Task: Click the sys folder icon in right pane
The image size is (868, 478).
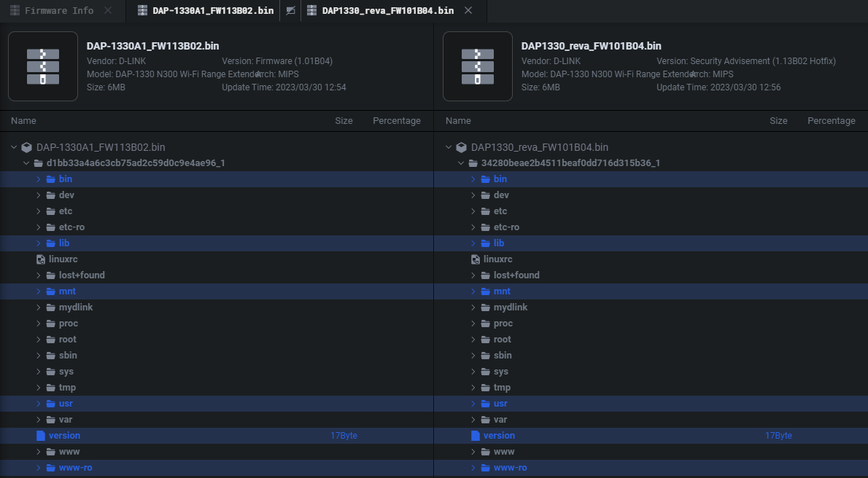Action: tap(486, 372)
